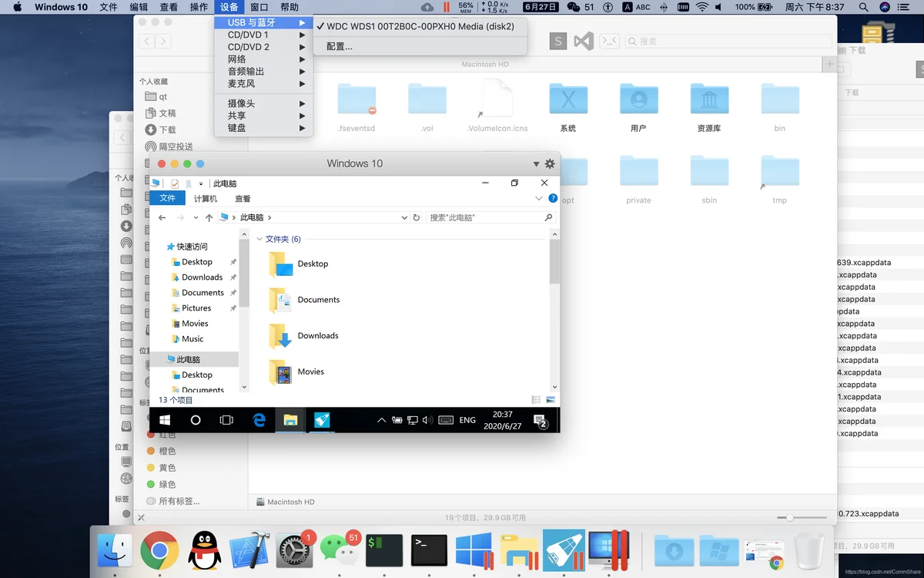Expand 网络 submenu
The height and width of the screenshot is (578, 924).
click(264, 59)
